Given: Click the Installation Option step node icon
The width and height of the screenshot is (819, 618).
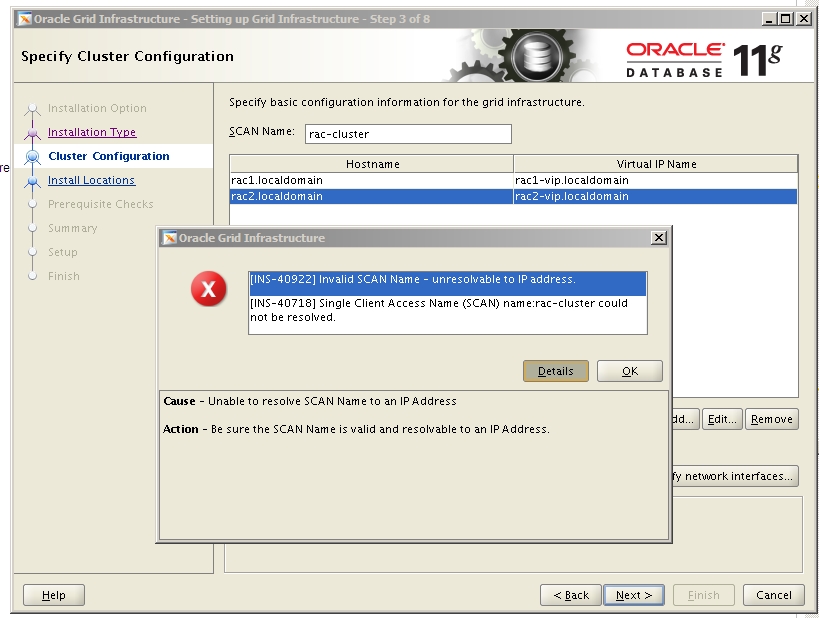Looking at the screenshot, I should (32, 109).
